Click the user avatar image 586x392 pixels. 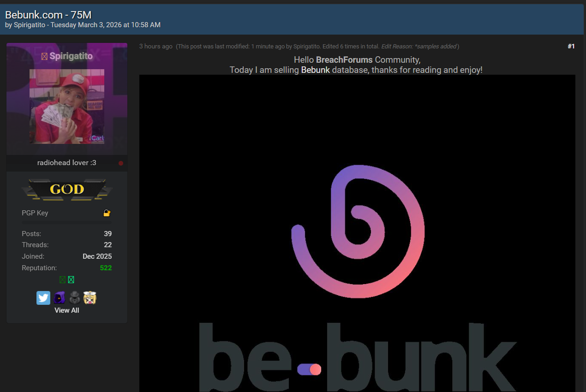pos(67,107)
